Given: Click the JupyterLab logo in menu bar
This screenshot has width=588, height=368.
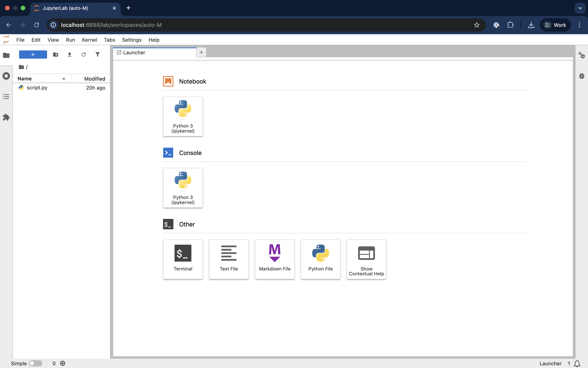Looking at the screenshot, I should pyautogui.click(x=6, y=40).
